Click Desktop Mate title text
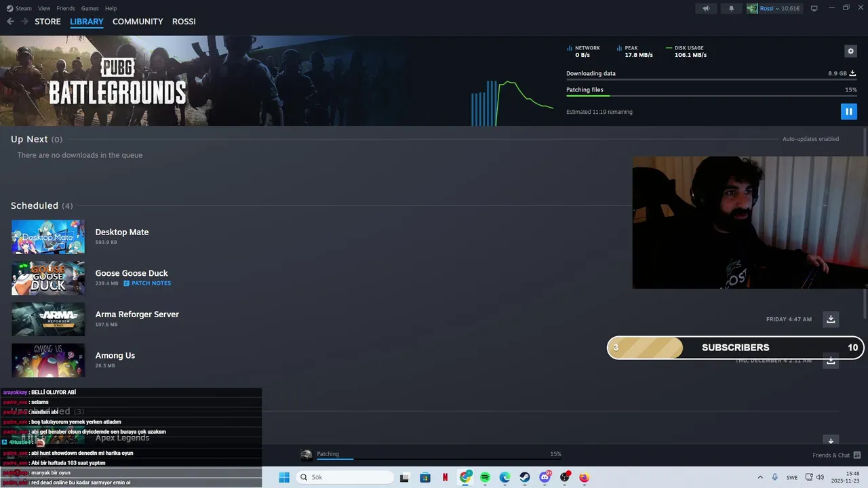The image size is (868, 488). point(122,232)
